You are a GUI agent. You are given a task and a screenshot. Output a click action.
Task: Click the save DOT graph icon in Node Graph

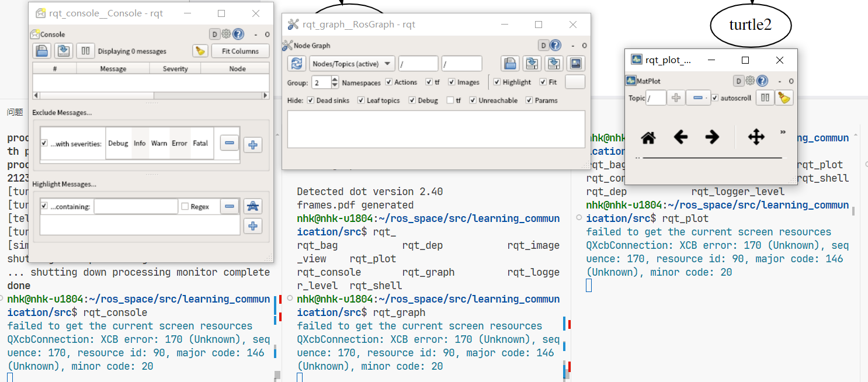[x=510, y=64]
